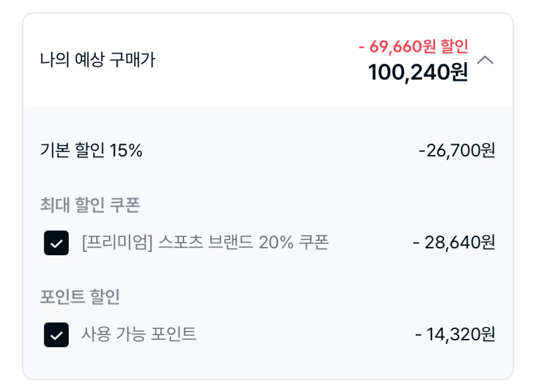Click the 14,320원 point discount amount
Screen dimensions: 536x392
coord(455,334)
